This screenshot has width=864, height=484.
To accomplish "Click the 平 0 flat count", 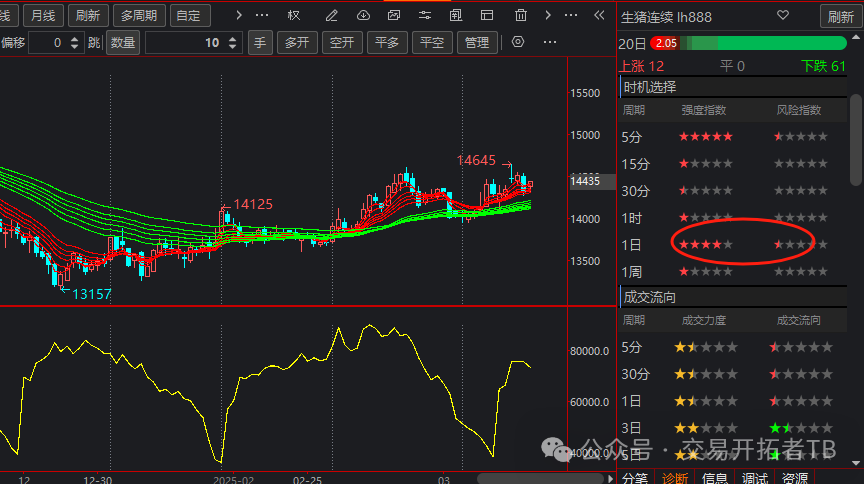I will 732,67.
